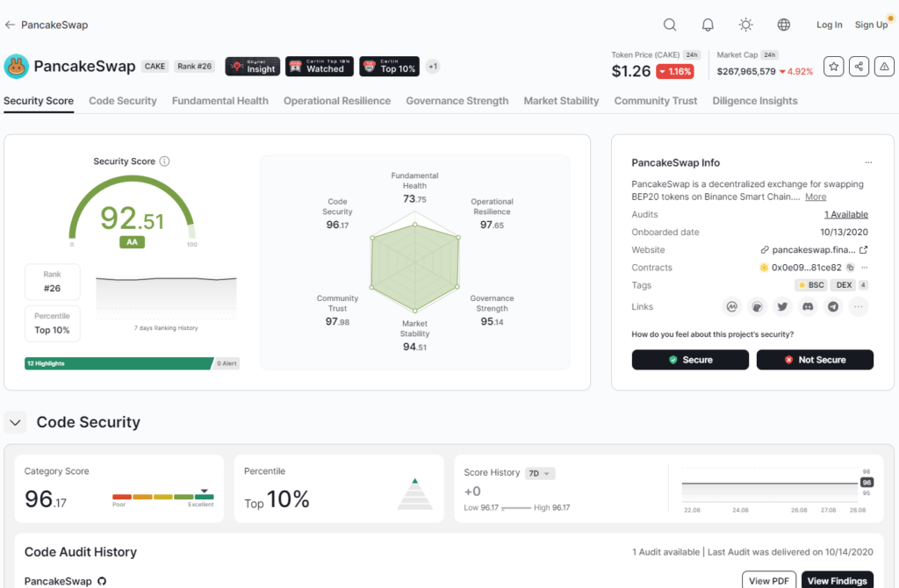Click the PancakeSwap bunny logo
Viewport: 899px width, 588px height.
[16, 67]
